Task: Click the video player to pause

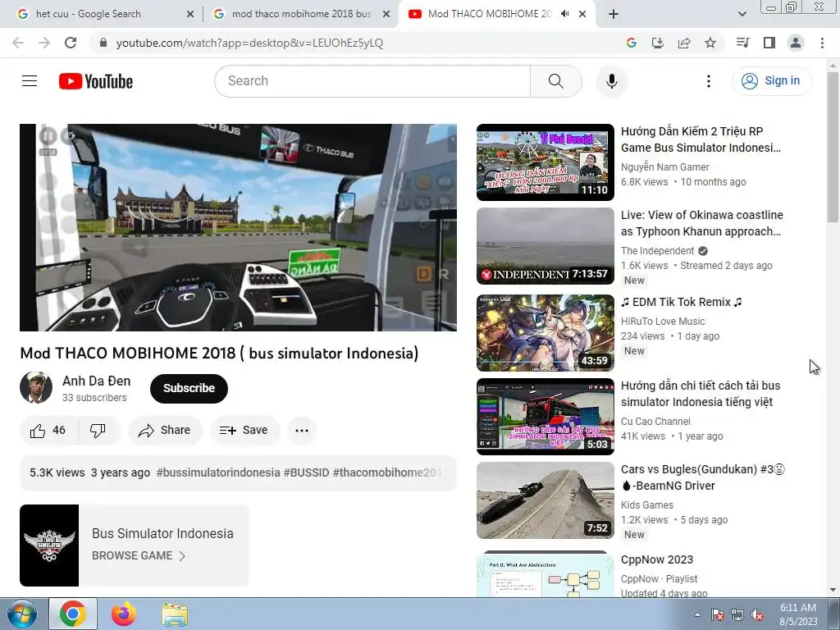Action: [x=238, y=227]
